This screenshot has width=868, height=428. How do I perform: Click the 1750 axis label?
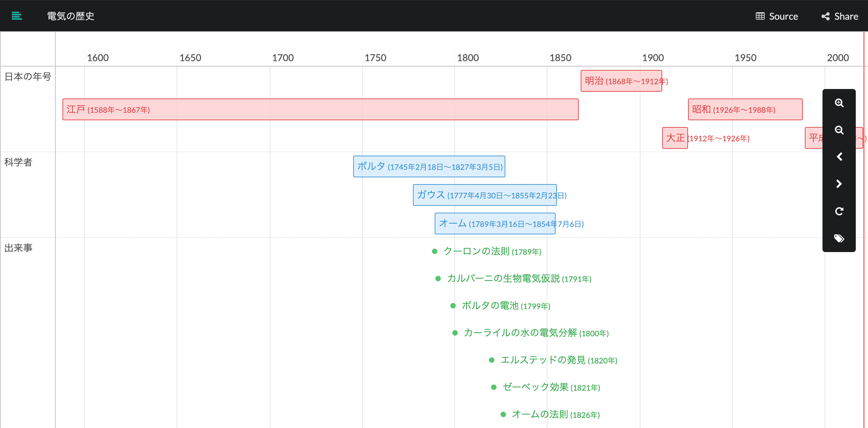[x=375, y=57]
